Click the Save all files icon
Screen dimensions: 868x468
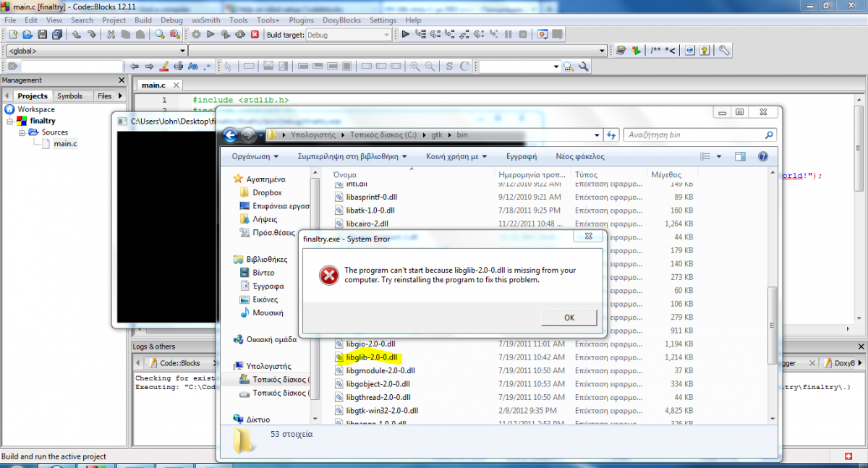click(56, 34)
